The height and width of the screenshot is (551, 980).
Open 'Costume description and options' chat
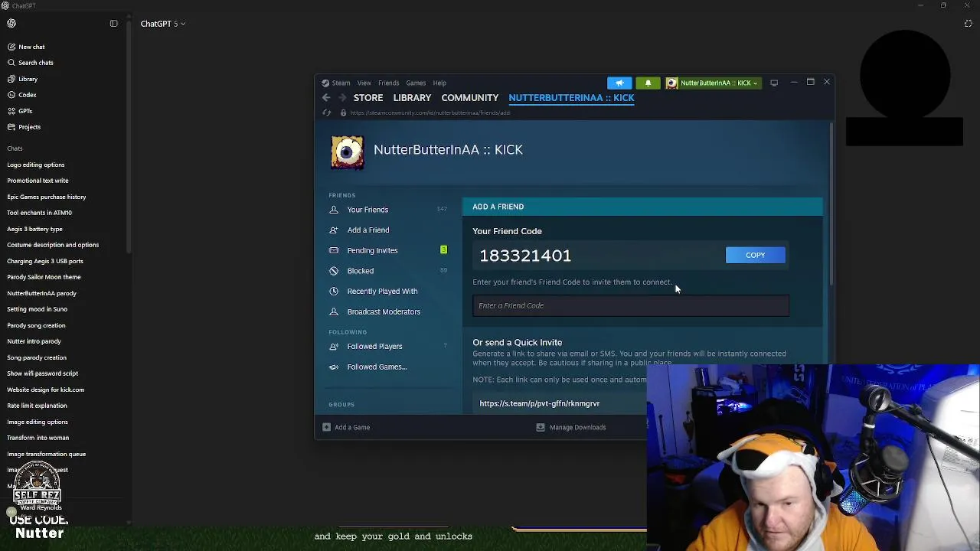(53, 245)
